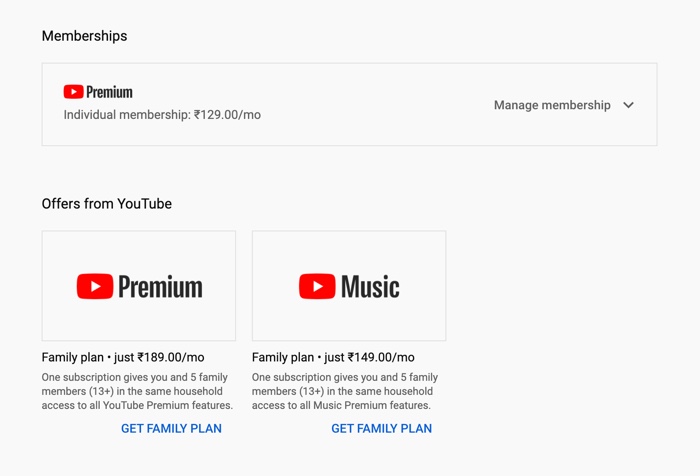The width and height of the screenshot is (700, 476).
Task: Get family plan for YouTube Music
Action: (382, 429)
